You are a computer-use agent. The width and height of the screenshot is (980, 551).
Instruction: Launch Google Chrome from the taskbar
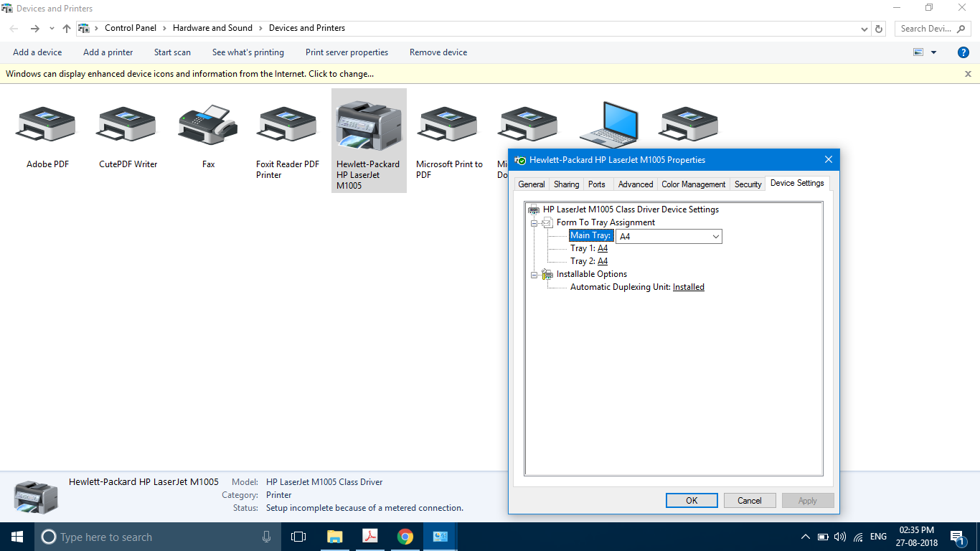(x=405, y=537)
